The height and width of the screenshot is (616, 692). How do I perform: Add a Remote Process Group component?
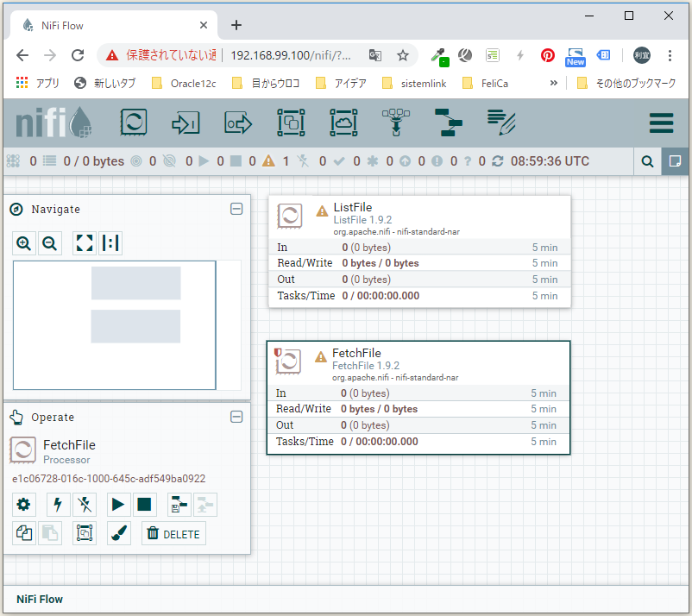[x=343, y=123]
